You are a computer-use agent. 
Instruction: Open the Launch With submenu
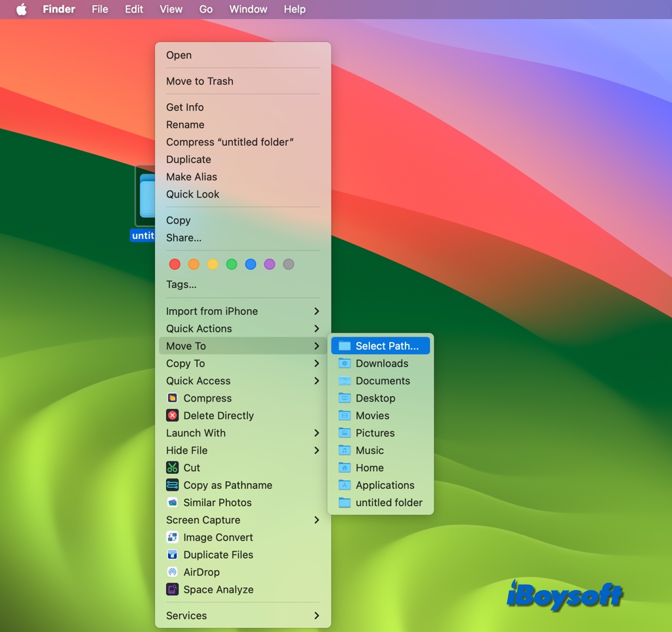pyautogui.click(x=241, y=432)
